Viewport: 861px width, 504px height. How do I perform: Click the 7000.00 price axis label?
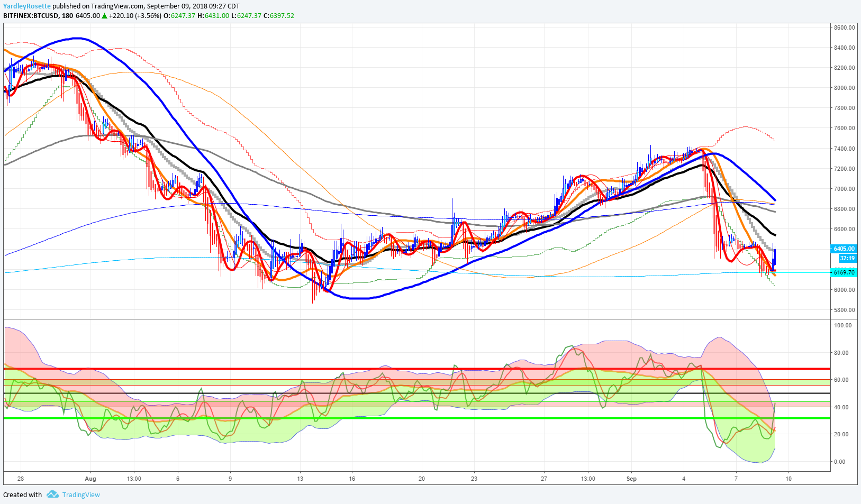[844, 189]
